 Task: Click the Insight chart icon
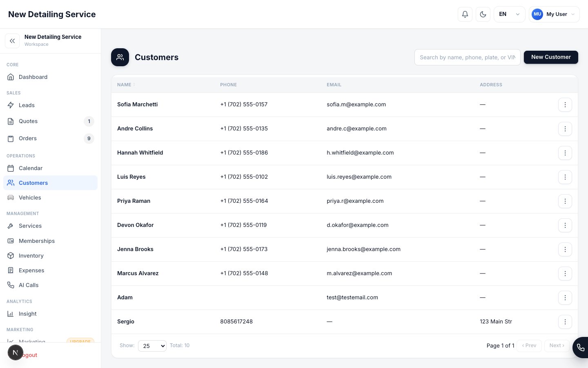coord(11,314)
